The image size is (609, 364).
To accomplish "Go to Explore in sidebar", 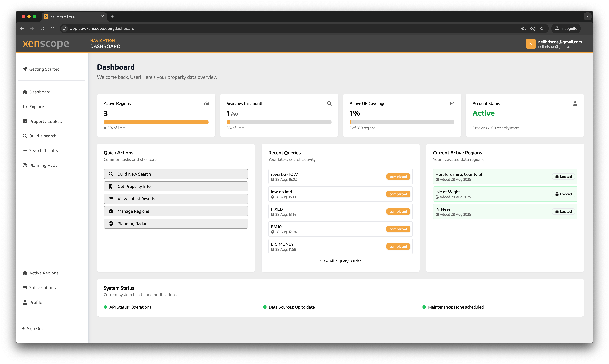I will (36, 107).
